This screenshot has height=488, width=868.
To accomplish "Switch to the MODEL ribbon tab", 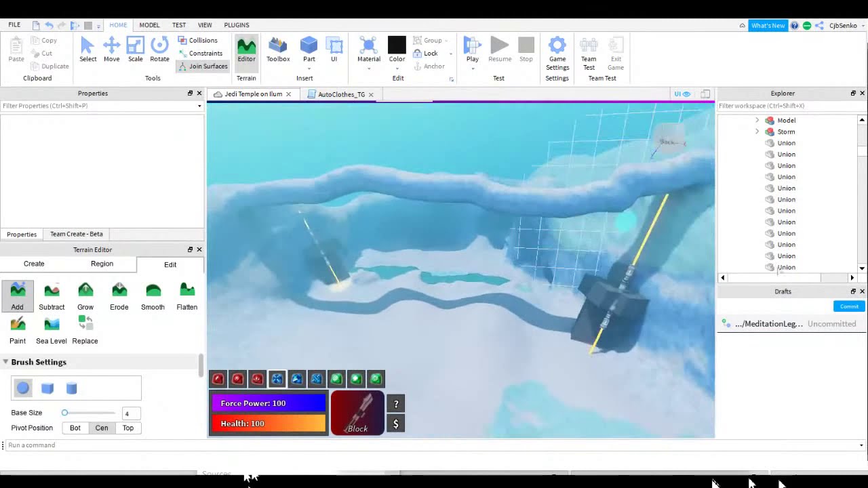I will pyautogui.click(x=149, y=25).
